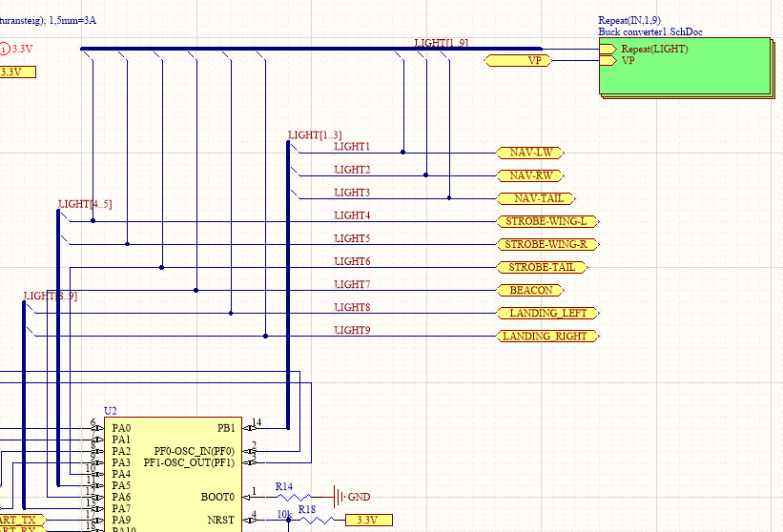Select the LIGHT7 net label
Screen dimensions: 783x532
(352, 284)
